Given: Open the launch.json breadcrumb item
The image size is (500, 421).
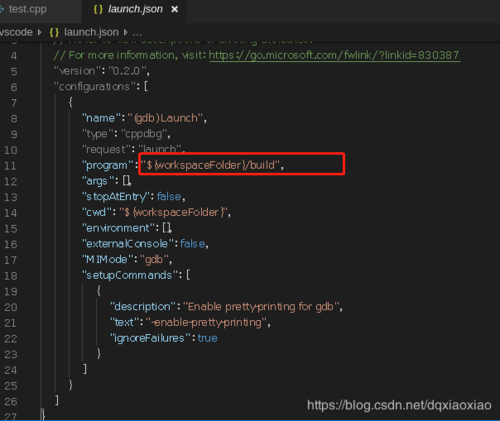Looking at the screenshot, I should pyautogui.click(x=91, y=32).
